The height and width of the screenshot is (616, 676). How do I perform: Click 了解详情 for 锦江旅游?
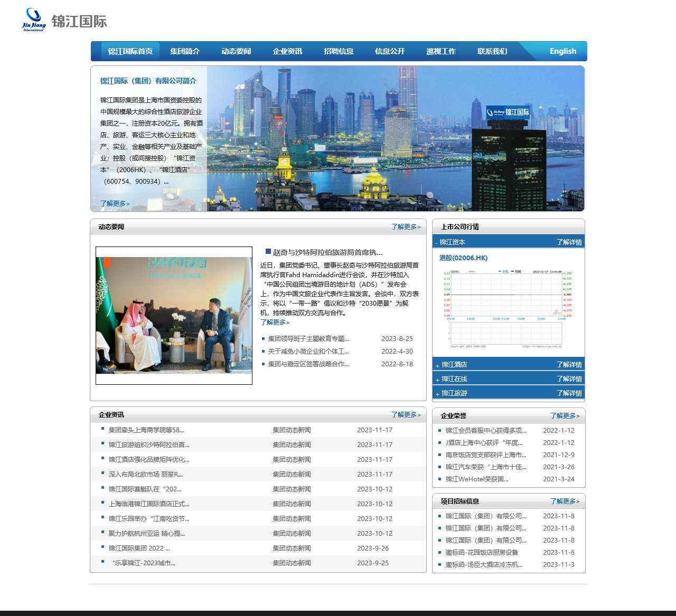click(x=569, y=393)
